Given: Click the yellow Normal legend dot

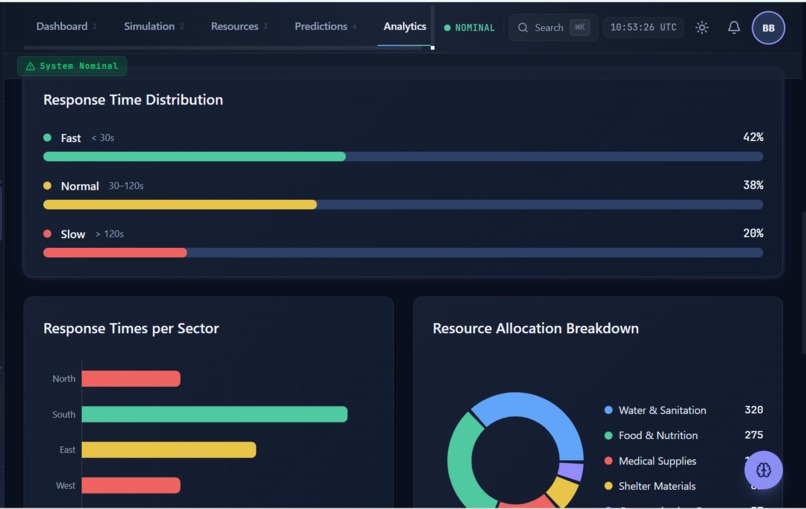Looking at the screenshot, I should [47, 186].
